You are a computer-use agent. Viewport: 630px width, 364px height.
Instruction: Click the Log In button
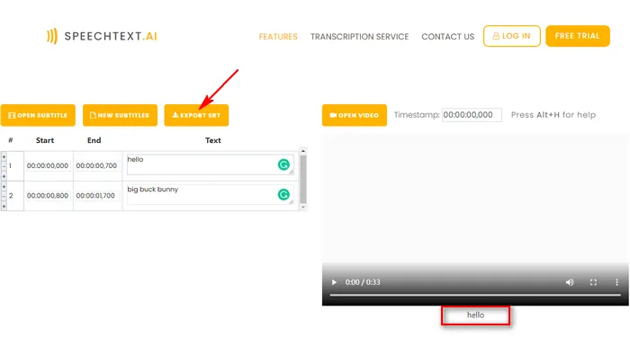coord(511,37)
